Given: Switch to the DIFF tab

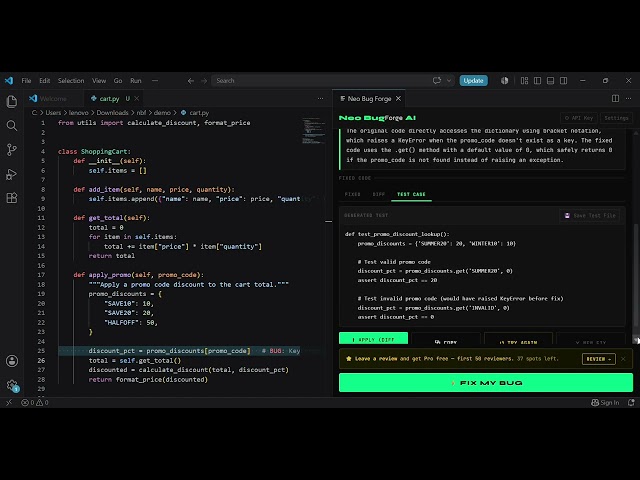Looking at the screenshot, I should click(379, 194).
